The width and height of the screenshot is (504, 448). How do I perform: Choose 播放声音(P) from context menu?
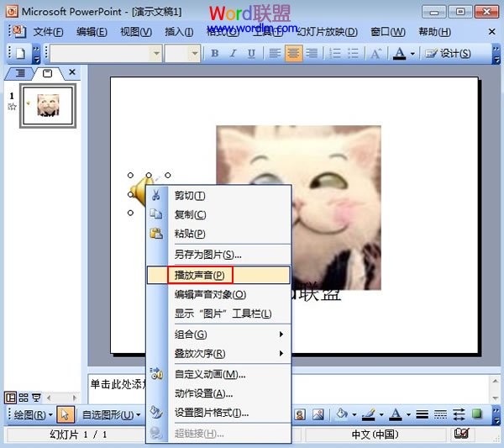[x=199, y=275]
